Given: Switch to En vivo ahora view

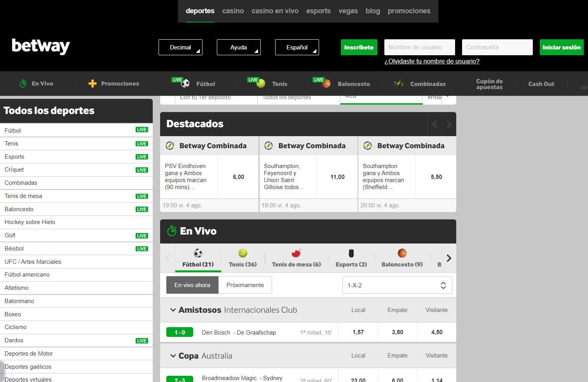Looking at the screenshot, I should [192, 285].
